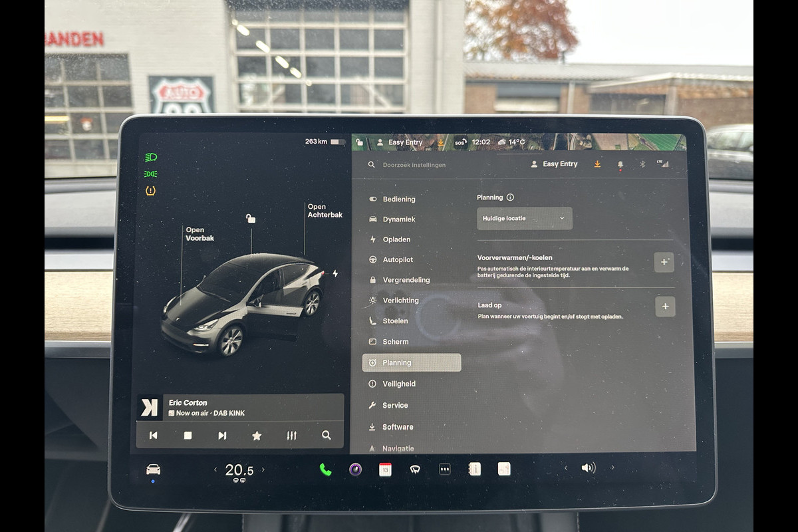Image resolution: width=798 pixels, height=532 pixels.
Task: Favorite the current radio station
Action: [257, 436]
